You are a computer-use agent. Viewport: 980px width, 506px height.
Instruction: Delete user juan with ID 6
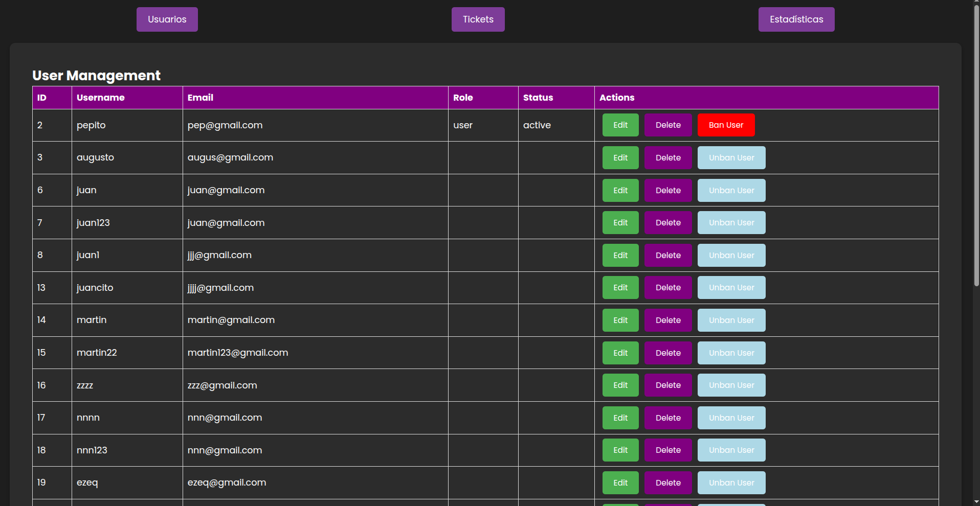pos(668,190)
